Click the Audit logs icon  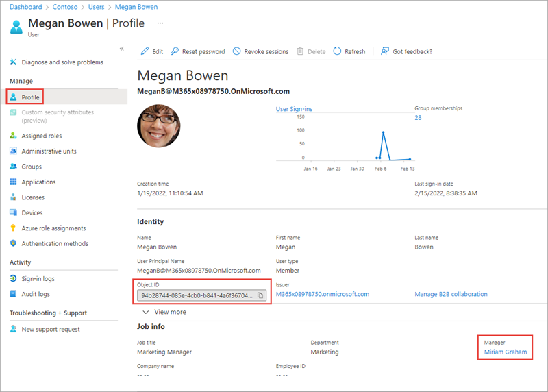click(x=13, y=294)
